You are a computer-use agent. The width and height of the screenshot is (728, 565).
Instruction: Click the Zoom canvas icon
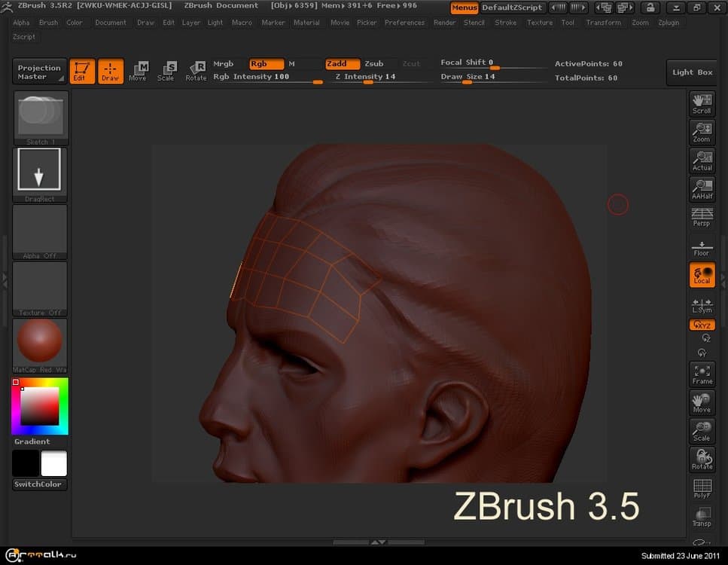coord(702,133)
